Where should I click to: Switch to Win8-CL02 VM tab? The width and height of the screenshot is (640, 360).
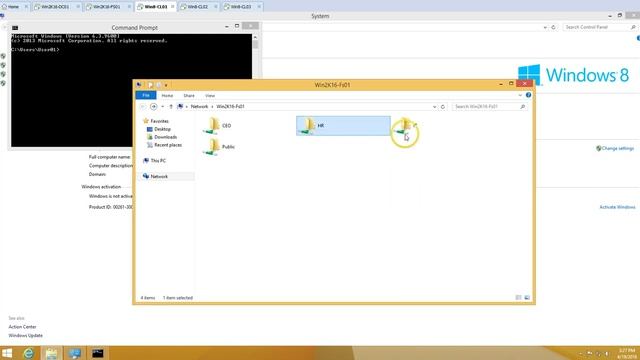[198, 7]
